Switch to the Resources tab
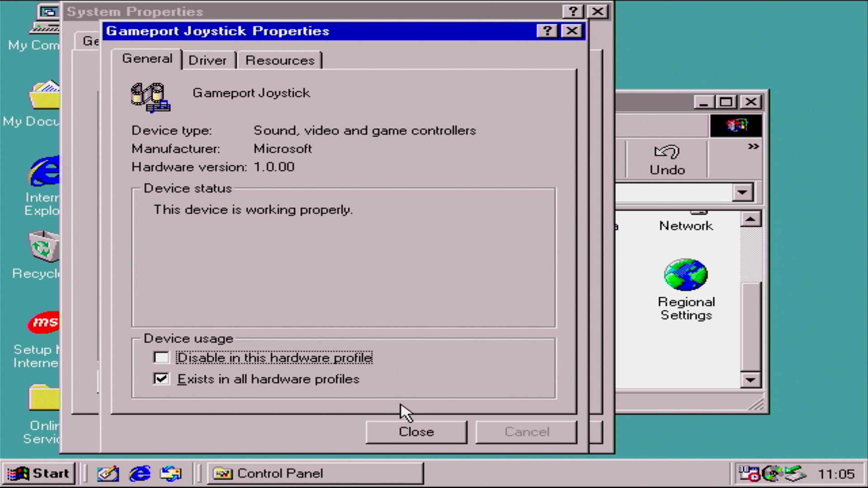868x488 pixels. point(279,60)
